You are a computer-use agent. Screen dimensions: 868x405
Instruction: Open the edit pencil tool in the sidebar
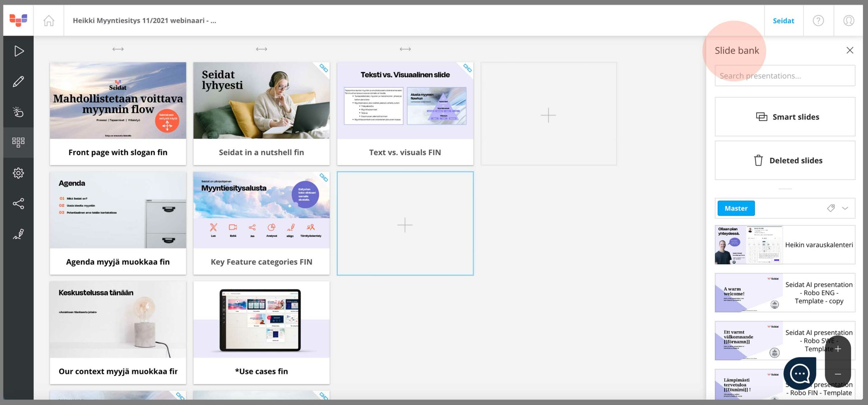coord(18,82)
